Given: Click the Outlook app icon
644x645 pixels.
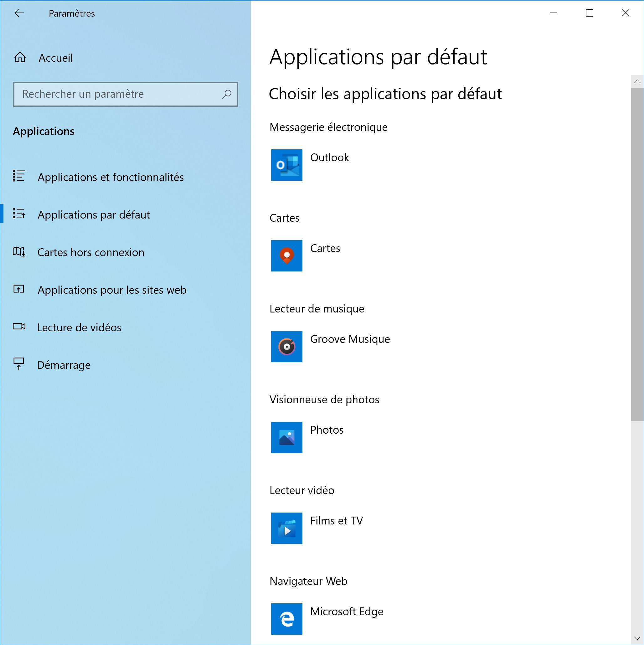Looking at the screenshot, I should coord(286,165).
